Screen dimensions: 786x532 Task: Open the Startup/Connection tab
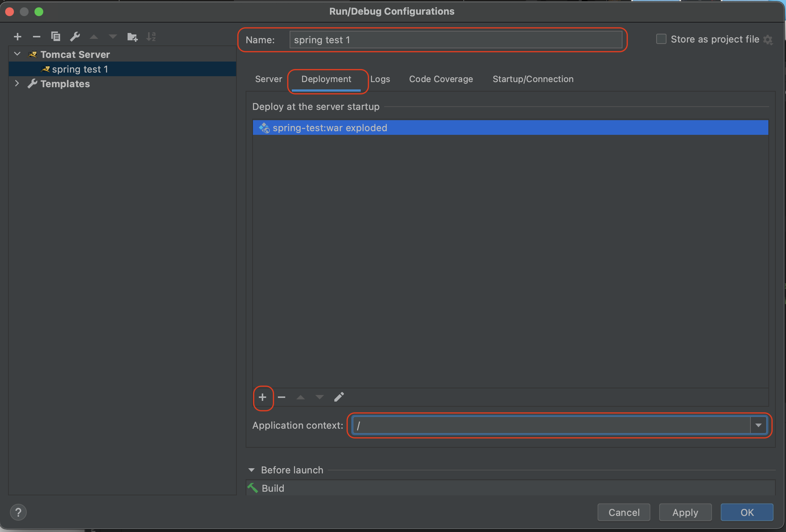[x=533, y=79]
